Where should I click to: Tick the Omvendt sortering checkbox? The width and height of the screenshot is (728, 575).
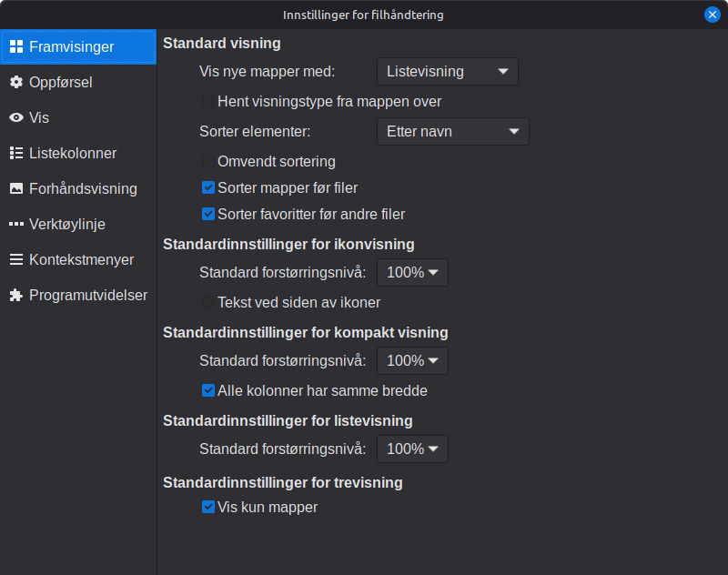(x=208, y=161)
